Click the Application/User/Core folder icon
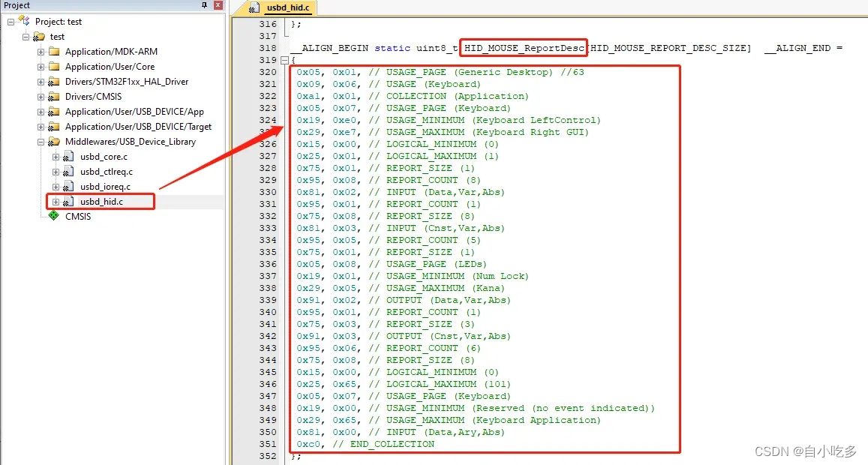The height and width of the screenshot is (465, 868). pos(54,67)
